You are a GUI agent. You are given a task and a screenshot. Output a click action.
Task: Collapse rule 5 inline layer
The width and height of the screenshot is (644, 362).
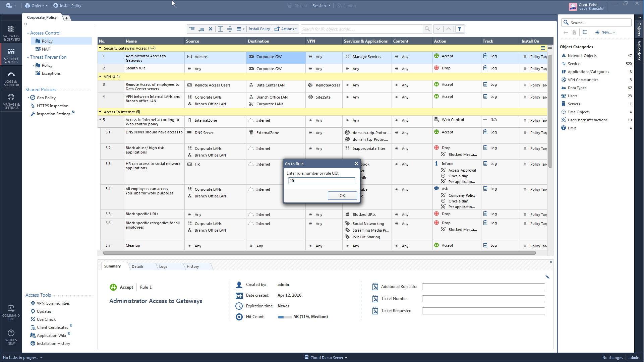[x=100, y=120]
